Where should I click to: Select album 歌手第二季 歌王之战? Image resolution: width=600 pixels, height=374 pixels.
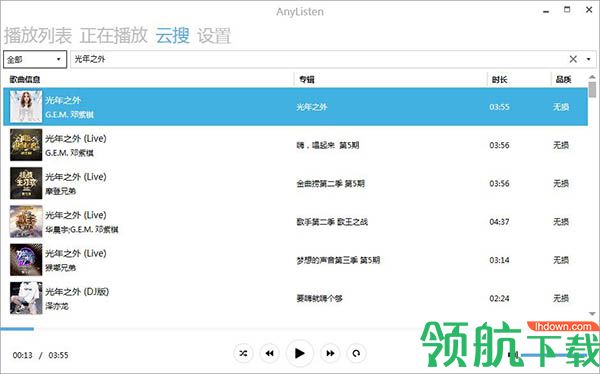tap(332, 222)
